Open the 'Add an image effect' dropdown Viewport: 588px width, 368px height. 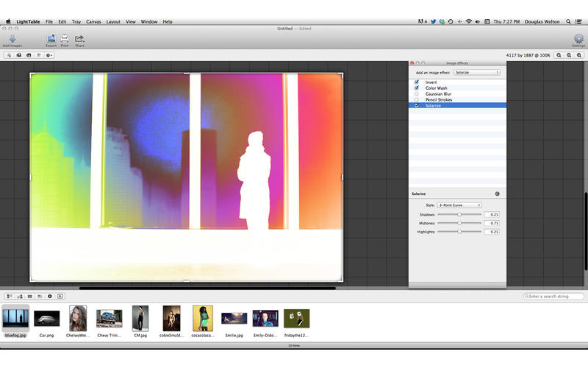click(476, 72)
